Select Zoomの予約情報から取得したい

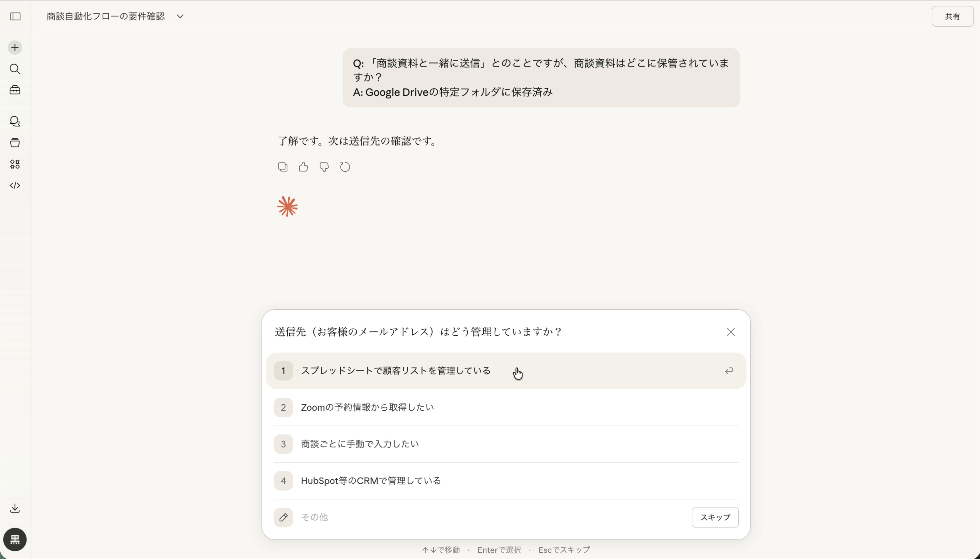tap(367, 407)
